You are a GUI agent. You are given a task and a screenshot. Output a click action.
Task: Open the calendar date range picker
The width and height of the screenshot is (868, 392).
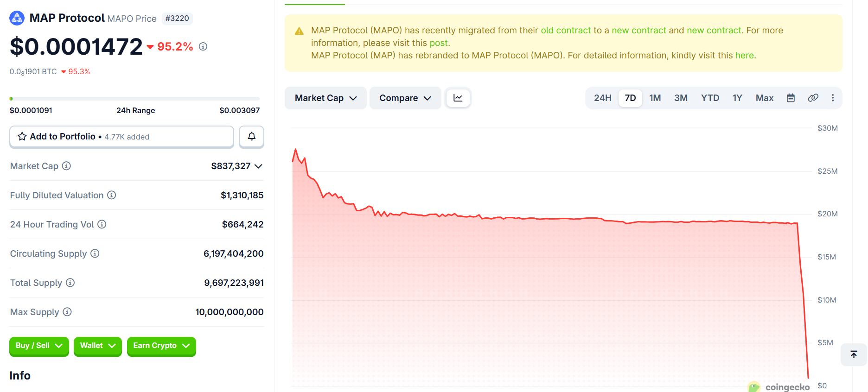pyautogui.click(x=791, y=98)
